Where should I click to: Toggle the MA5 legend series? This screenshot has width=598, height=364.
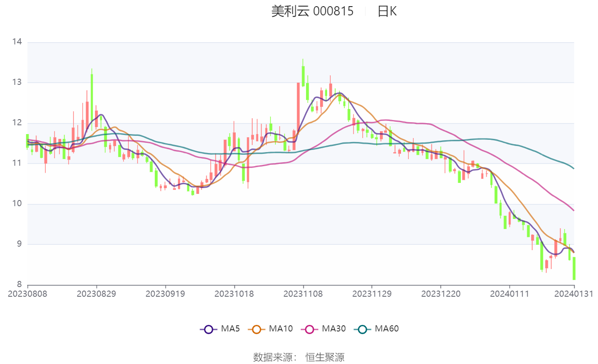pos(220,328)
